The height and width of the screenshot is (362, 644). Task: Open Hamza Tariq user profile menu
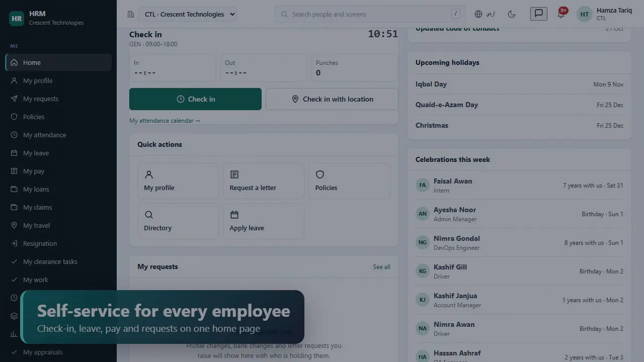tap(605, 14)
